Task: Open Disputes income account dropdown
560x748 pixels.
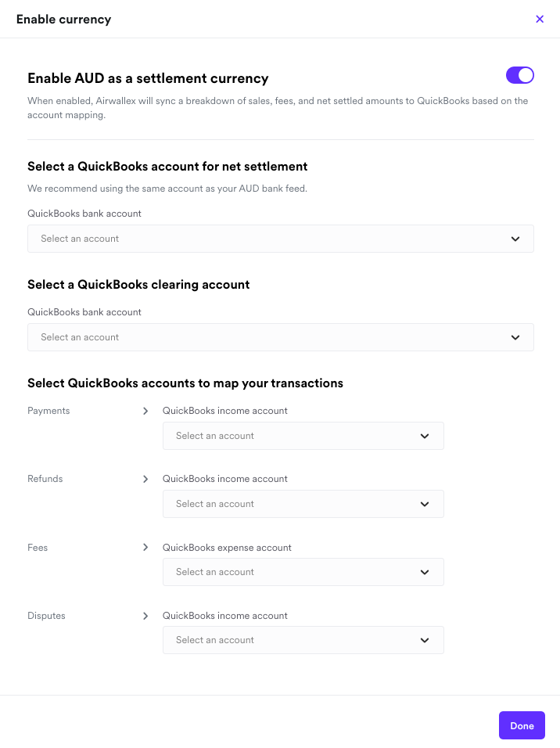Action: click(303, 640)
